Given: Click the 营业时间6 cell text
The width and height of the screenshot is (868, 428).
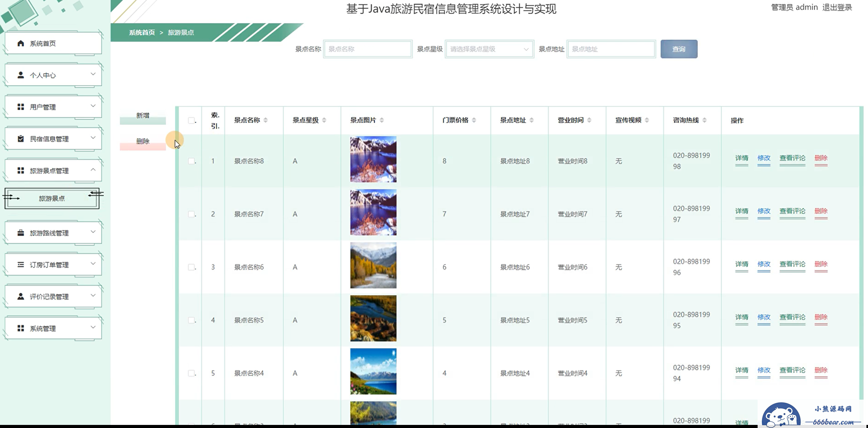Looking at the screenshot, I should click(573, 267).
